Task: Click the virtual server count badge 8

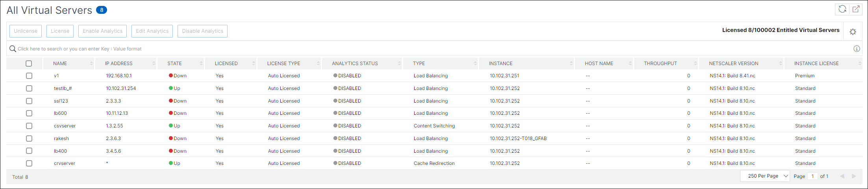Action: pyautogui.click(x=102, y=10)
